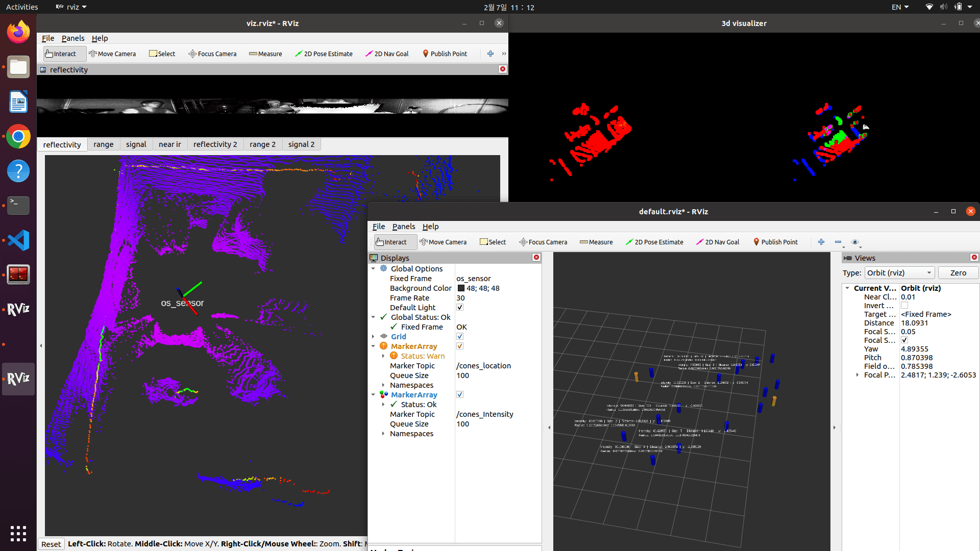The image size is (980, 551).
Task: Expand Namespaces under cones_location MarkerArray
Action: [x=383, y=385]
